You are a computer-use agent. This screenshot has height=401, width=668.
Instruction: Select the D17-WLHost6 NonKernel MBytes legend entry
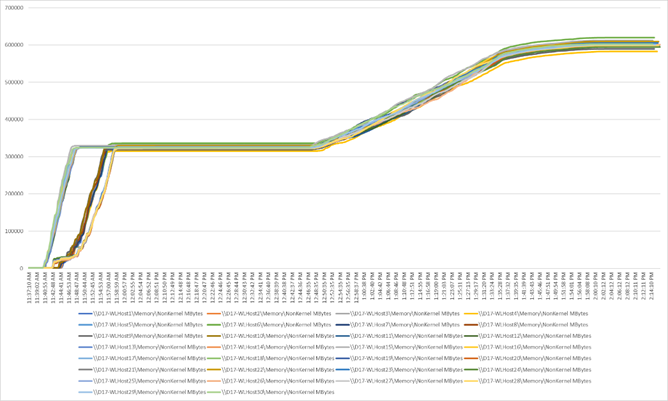[269, 325]
